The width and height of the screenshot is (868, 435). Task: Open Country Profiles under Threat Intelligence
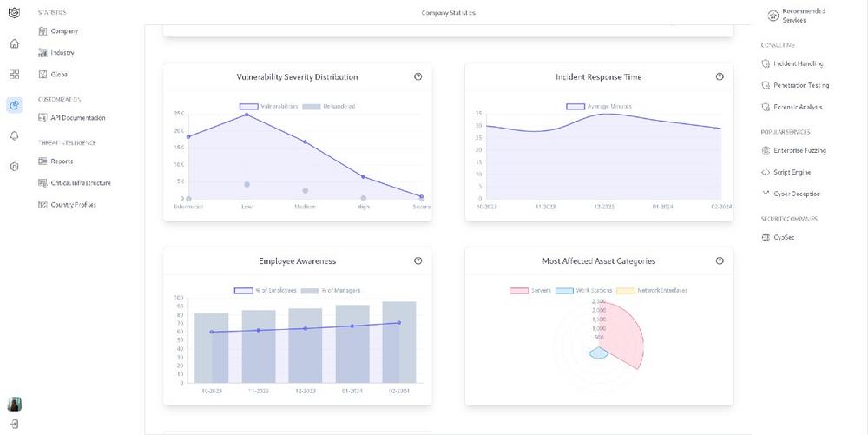73,205
